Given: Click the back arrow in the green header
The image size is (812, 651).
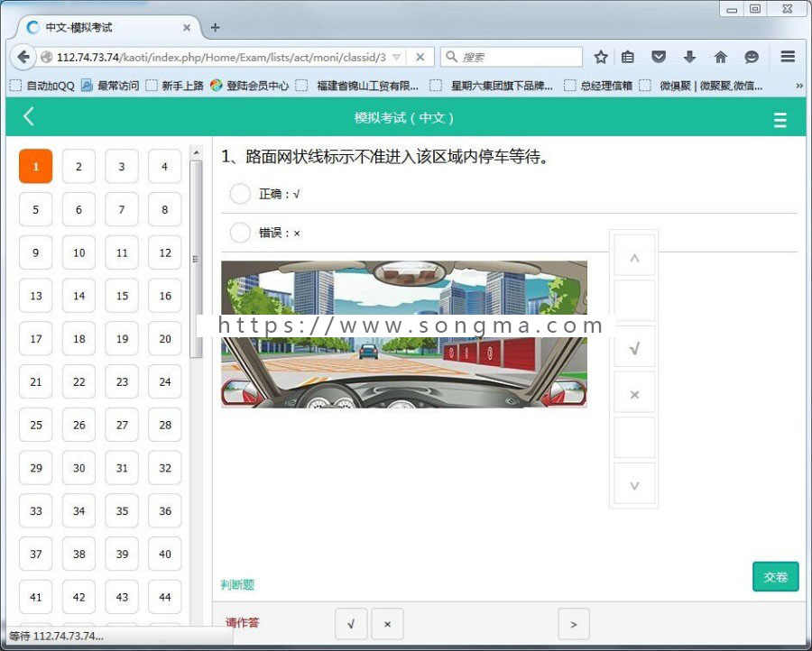Looking at the screenshot, I should click(x=28, y=117).
